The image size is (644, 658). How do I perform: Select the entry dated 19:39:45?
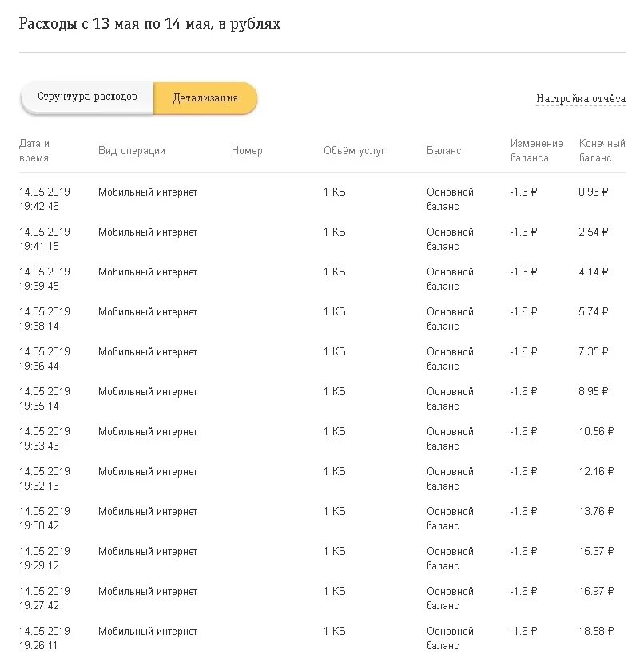point(45,279)
